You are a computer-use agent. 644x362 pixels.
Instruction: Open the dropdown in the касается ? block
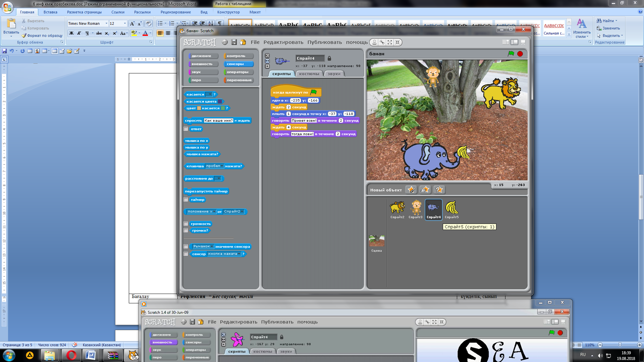[209, 95]
